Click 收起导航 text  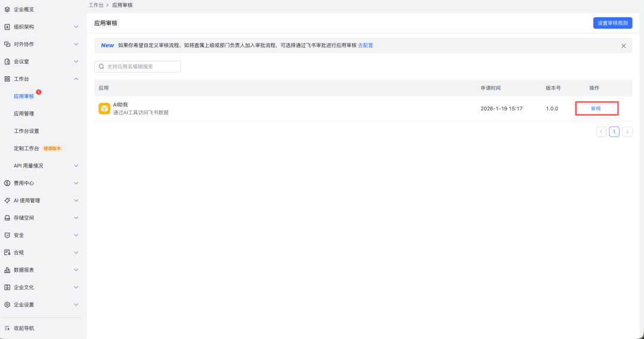(x=24, y=328)
